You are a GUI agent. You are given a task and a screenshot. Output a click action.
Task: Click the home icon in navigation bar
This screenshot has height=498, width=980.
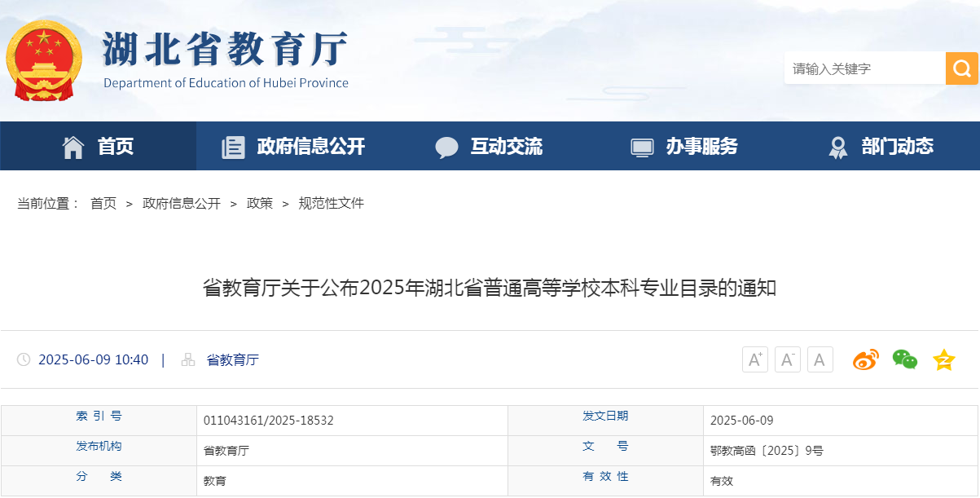(x=73, y=147)
